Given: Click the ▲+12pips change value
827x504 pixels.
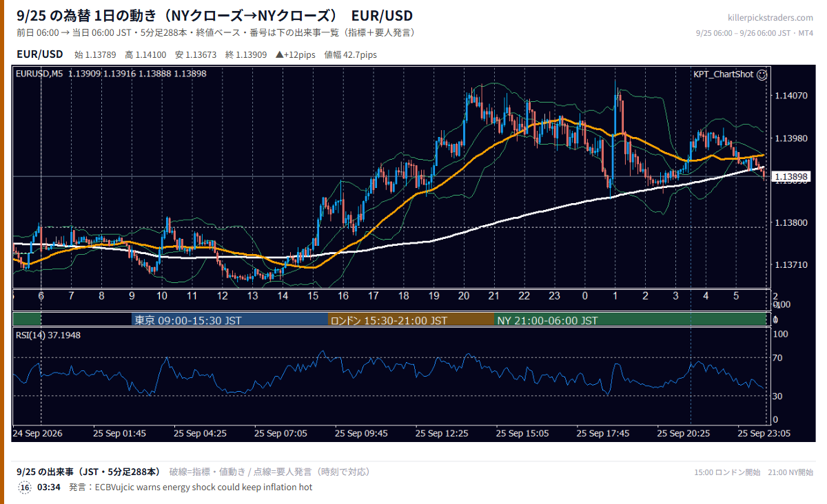Looking at the screenshot, I should pos(295,54).
